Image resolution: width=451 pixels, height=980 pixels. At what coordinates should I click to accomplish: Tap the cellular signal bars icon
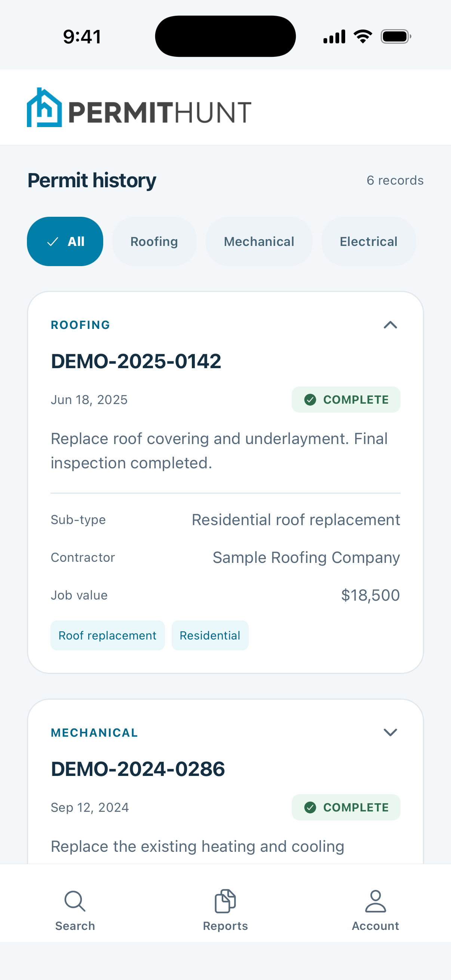pos(334,37)
